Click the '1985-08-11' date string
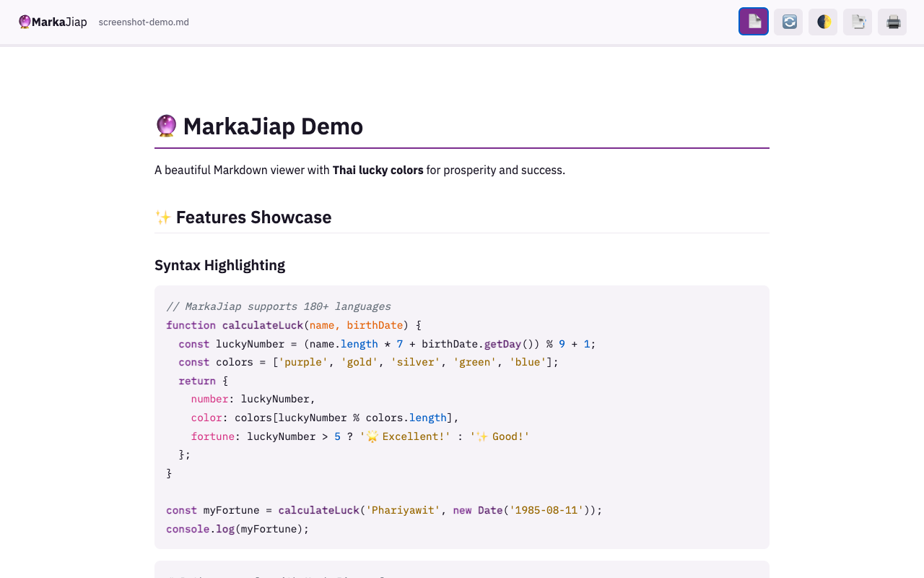 click(546, 510)
